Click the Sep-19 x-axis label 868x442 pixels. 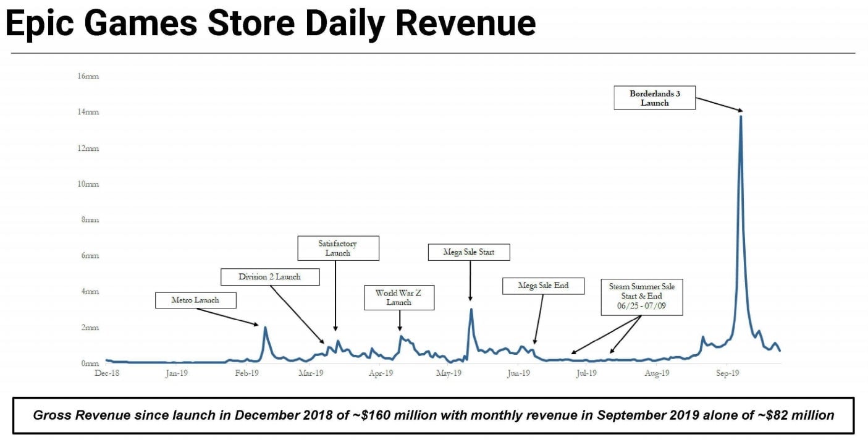coord(727,373)
